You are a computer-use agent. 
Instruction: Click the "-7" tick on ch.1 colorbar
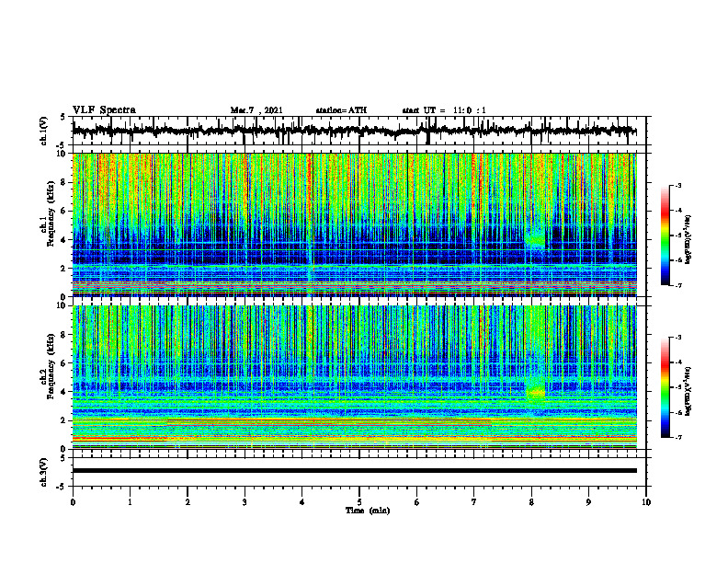[677, 285]
